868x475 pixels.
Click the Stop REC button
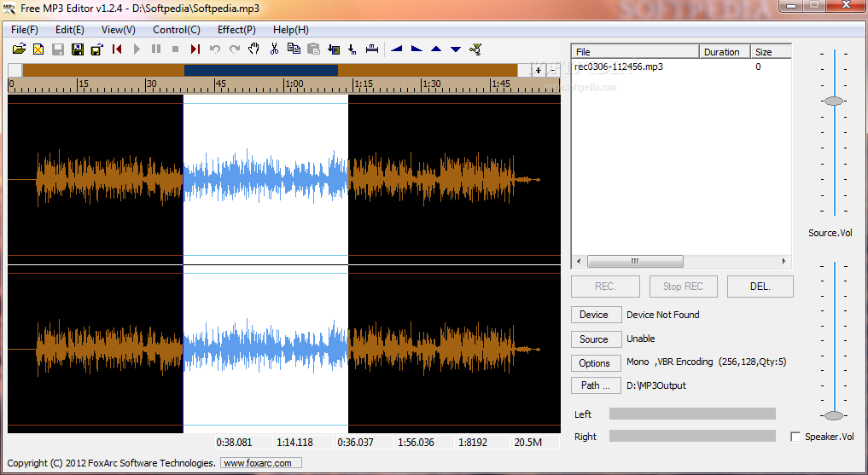click(x=683, y=287)
